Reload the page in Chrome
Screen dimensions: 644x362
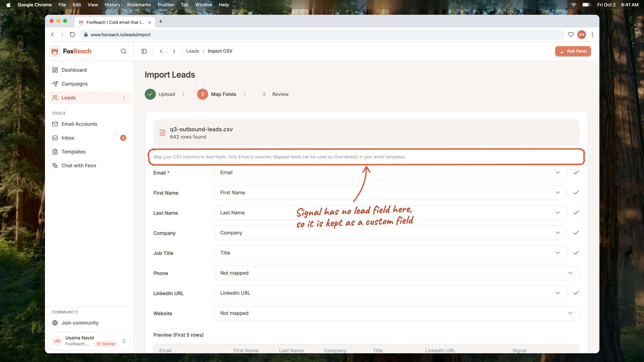tap(72, 34)
